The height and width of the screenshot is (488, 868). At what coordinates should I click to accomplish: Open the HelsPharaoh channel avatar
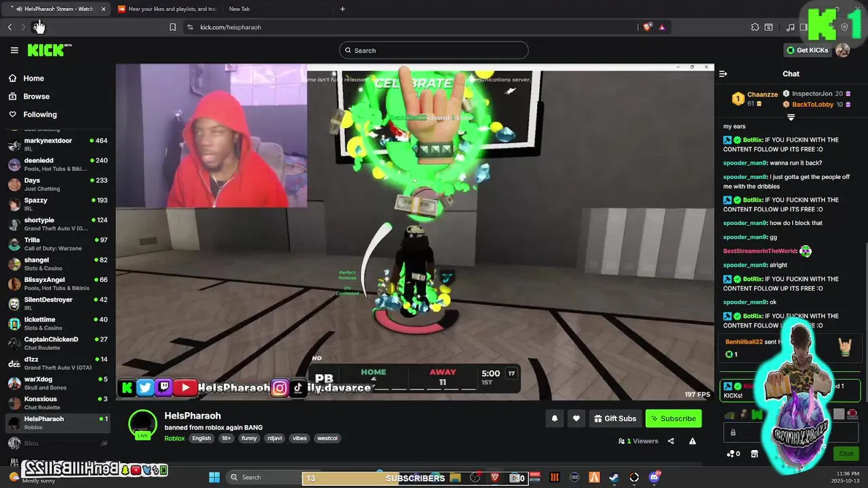143,424
